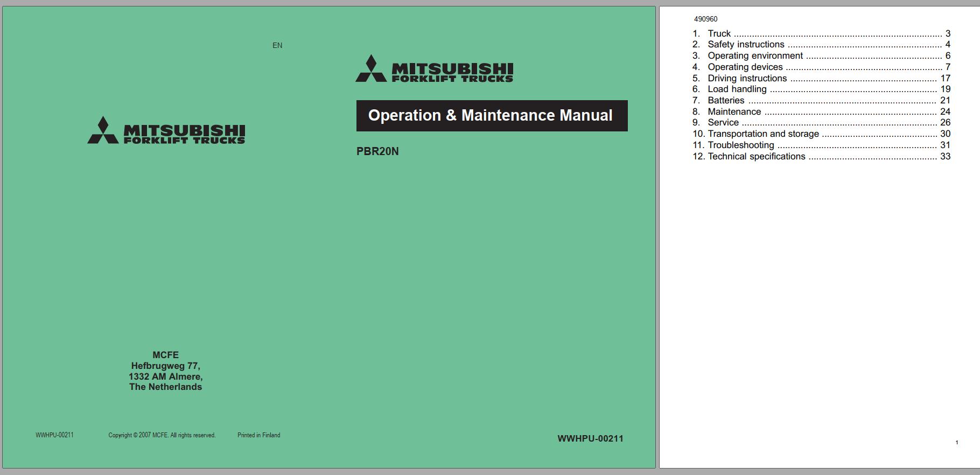Click the 'Operation & Maintenance Manual' title banner
Image resolution: width=980 pixels, height=475 pixels.
click(492, 116)
